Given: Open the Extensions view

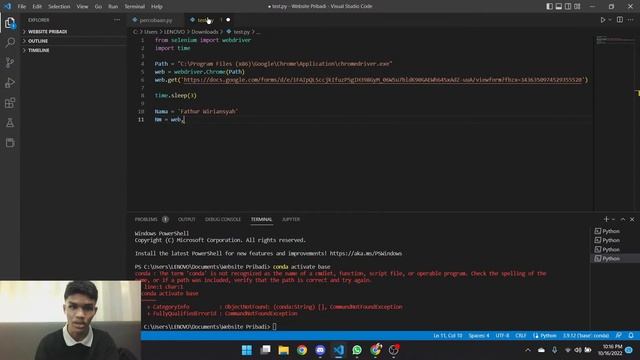Looking at the screenshot, I should (10, 102).
